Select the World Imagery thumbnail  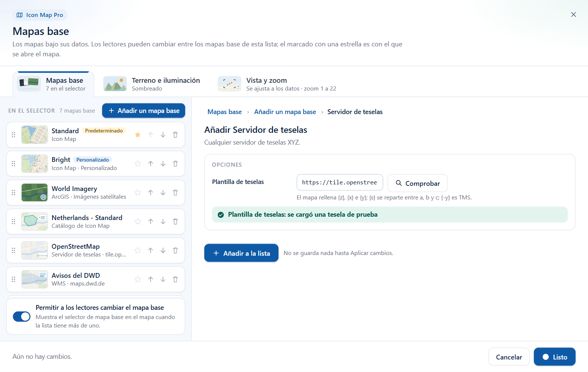[35, 192]
